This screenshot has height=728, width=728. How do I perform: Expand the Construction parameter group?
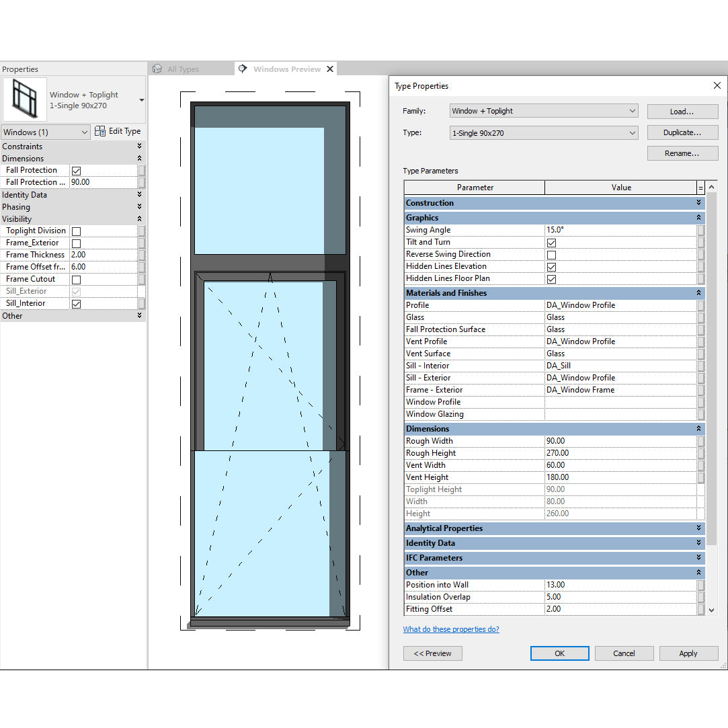click(x=698, y=203)
